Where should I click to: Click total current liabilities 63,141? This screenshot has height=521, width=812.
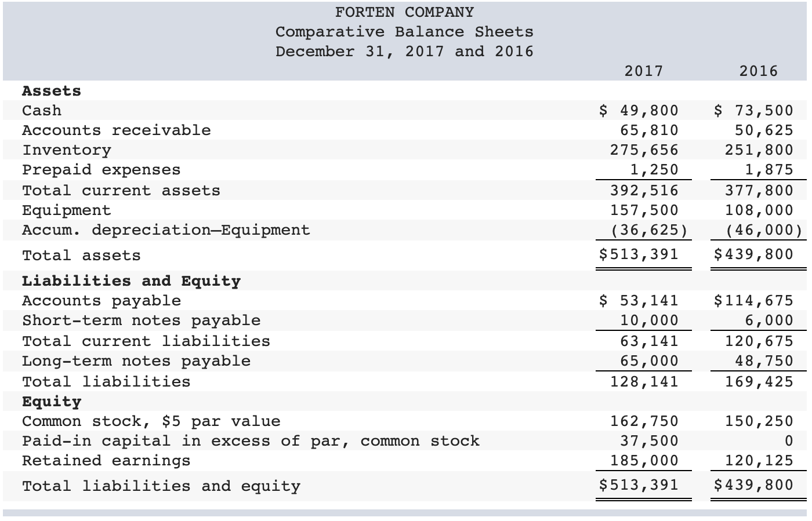[649, 341]
